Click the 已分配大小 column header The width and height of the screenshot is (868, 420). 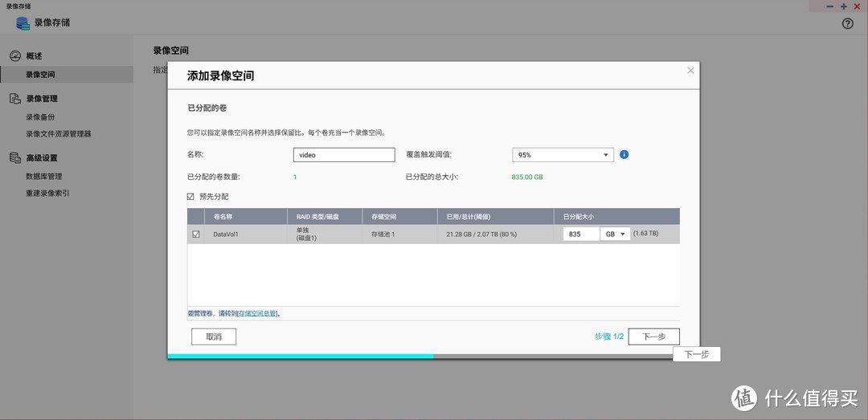tap(616, 216)
